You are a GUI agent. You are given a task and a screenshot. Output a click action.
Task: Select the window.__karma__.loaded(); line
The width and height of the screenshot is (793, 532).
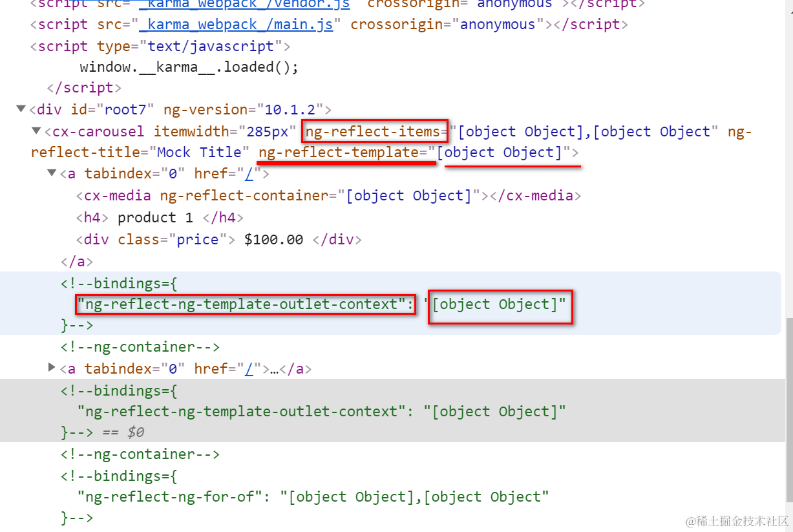coord(189,67)
